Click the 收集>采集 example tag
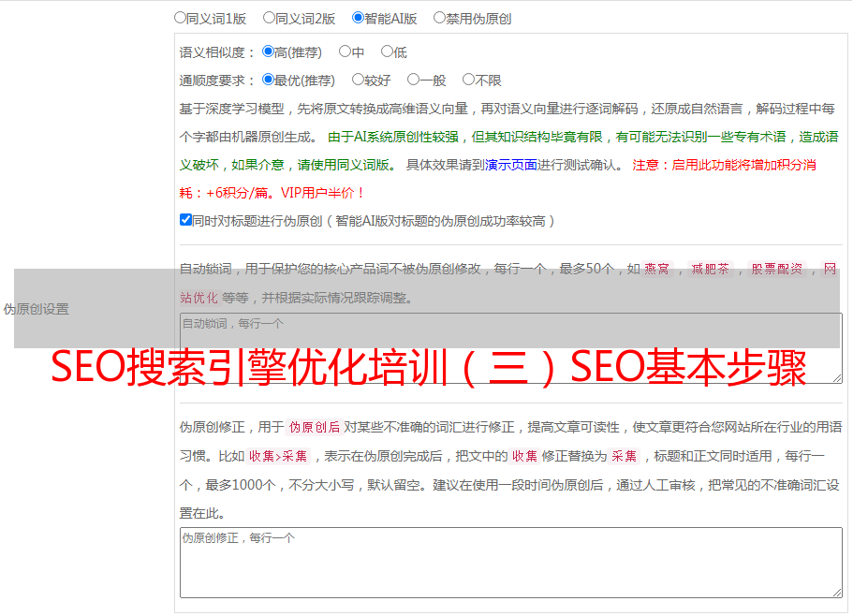This screenshot has width=853, height=616. pyautogui.click(x=278, y=456)
